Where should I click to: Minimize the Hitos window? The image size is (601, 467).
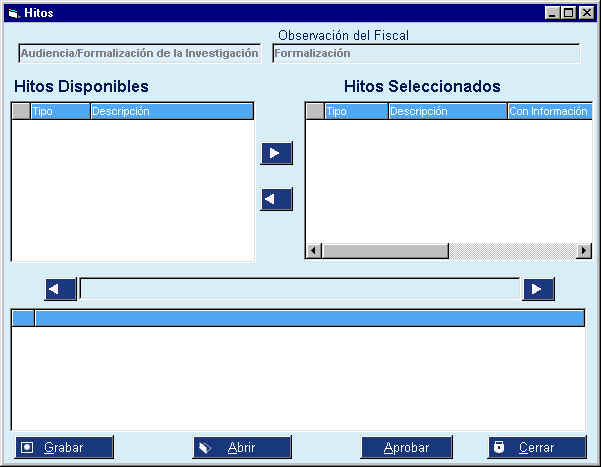(552, 13)
